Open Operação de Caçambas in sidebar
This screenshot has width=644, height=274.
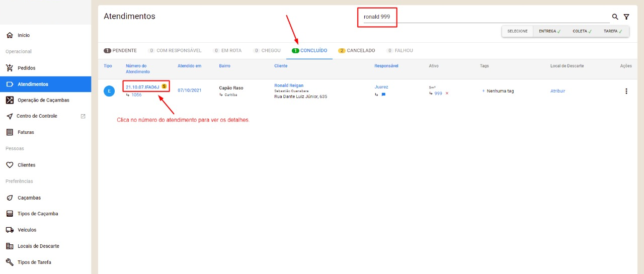43,100
